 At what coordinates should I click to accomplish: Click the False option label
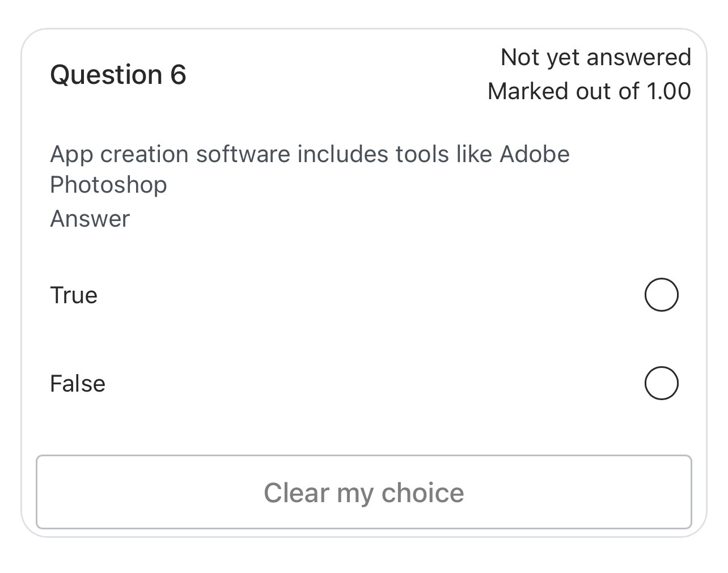(78, 383)
